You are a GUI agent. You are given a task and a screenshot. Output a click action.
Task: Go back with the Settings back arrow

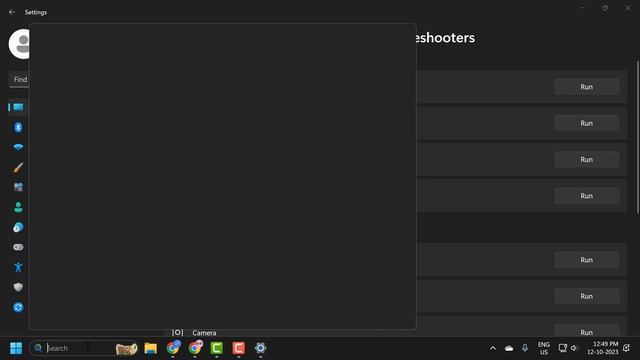click(x=11, y=12)
